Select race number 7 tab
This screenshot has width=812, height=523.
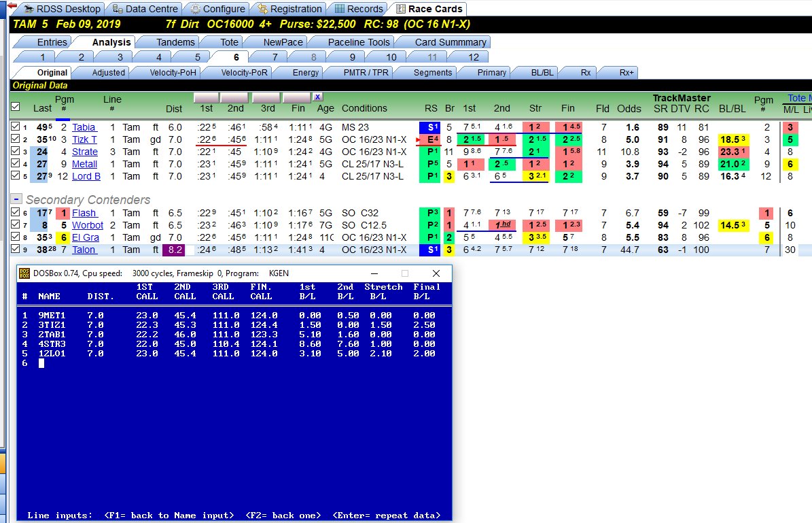coord(275,57)
